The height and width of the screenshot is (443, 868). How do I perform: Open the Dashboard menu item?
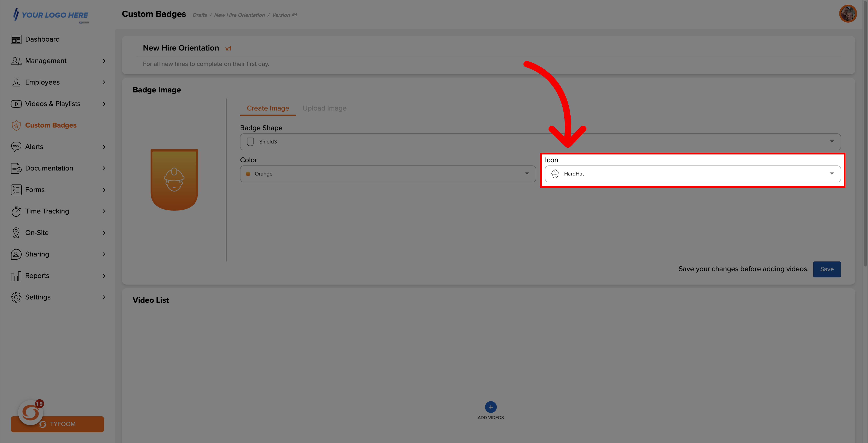tap(42, 39)
